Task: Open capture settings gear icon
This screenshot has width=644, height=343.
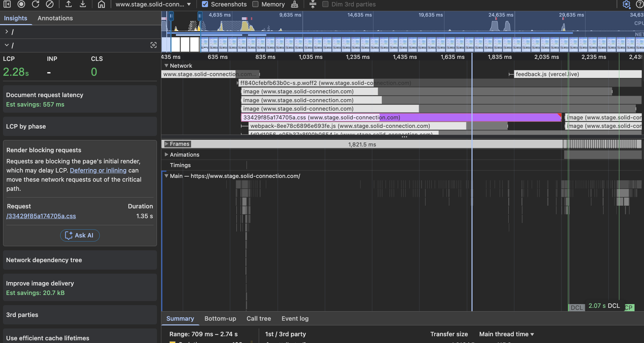Action: (626, 4)
